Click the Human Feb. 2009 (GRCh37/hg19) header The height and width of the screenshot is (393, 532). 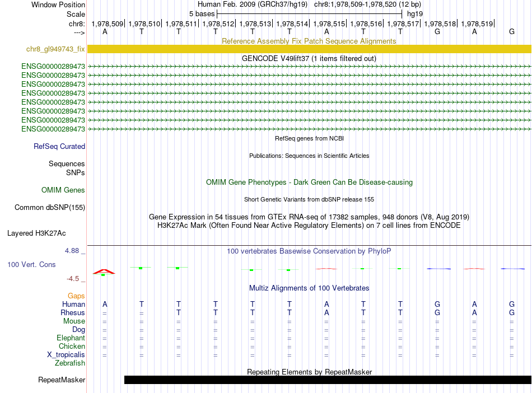coord(253,4)
